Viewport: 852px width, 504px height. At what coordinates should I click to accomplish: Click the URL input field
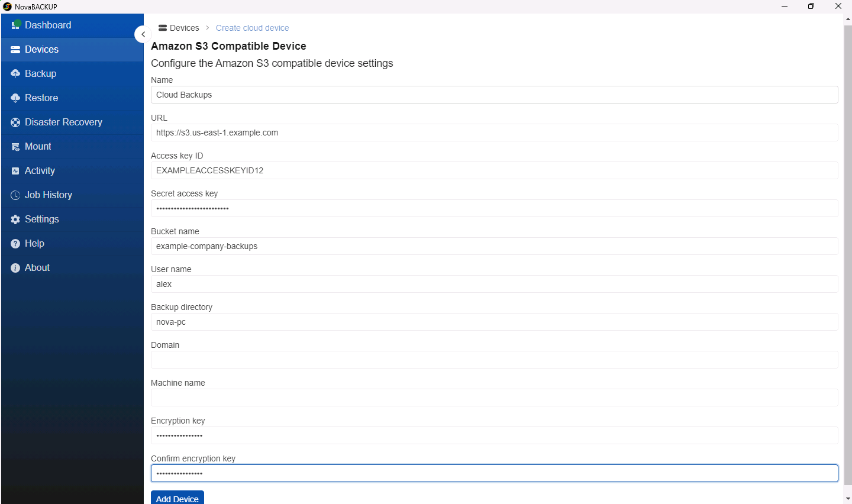pos(495,133)
